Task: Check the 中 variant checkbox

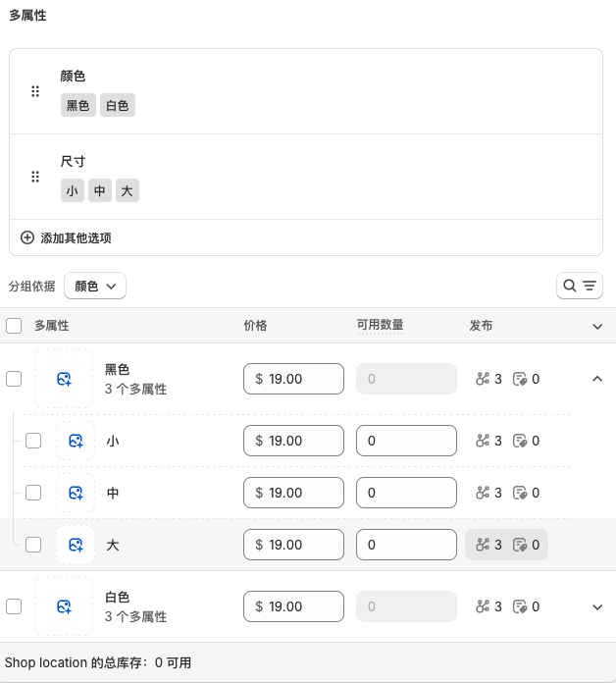Action: point(33,493)
